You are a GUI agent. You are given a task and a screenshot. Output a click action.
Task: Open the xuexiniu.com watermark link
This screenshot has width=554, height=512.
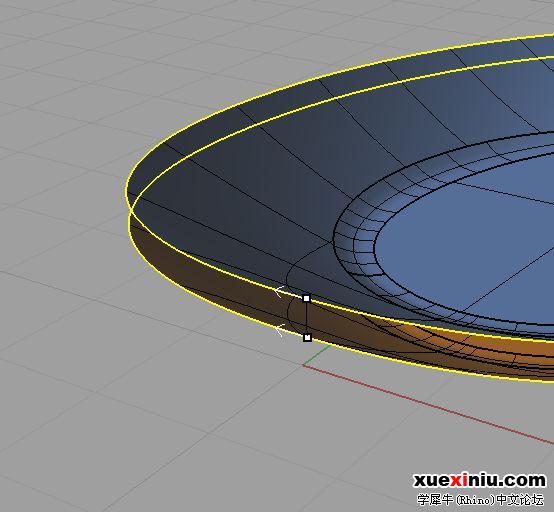(479, 481)
